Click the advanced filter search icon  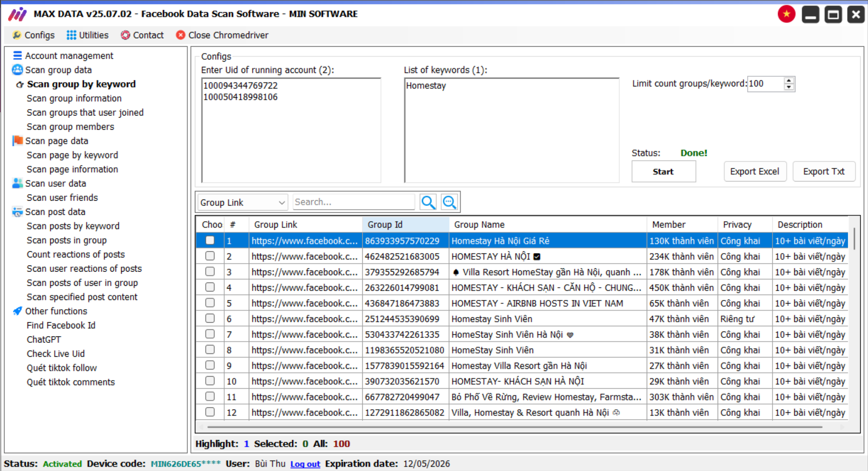click(x=450, y=202)
